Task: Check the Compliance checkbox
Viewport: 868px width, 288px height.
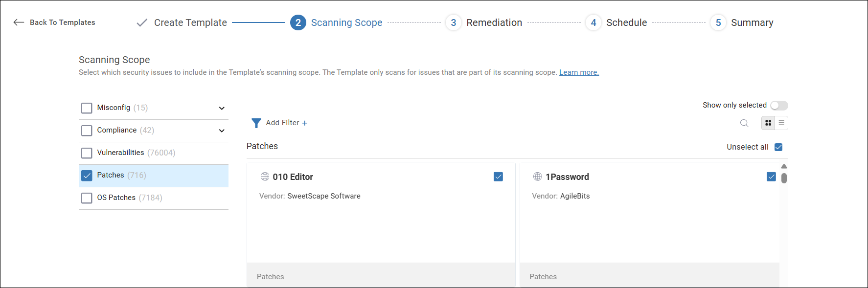Action: pos(87,131)
